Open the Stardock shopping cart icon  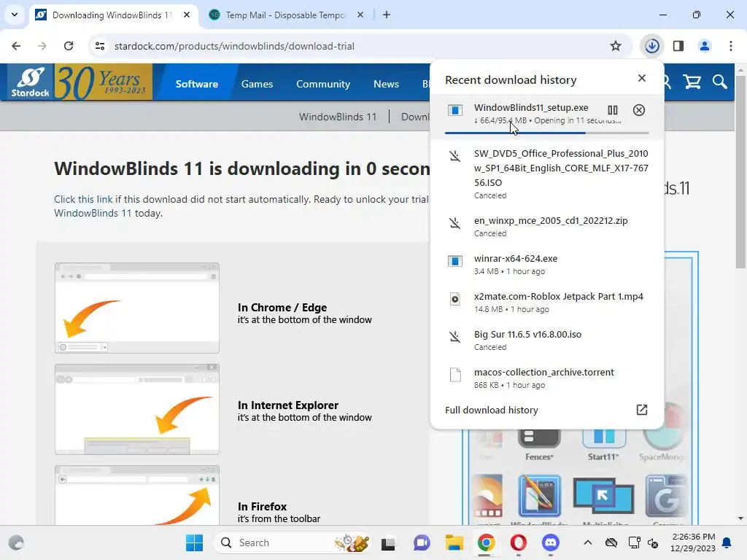pyautogui.click(x=692, y=82)
